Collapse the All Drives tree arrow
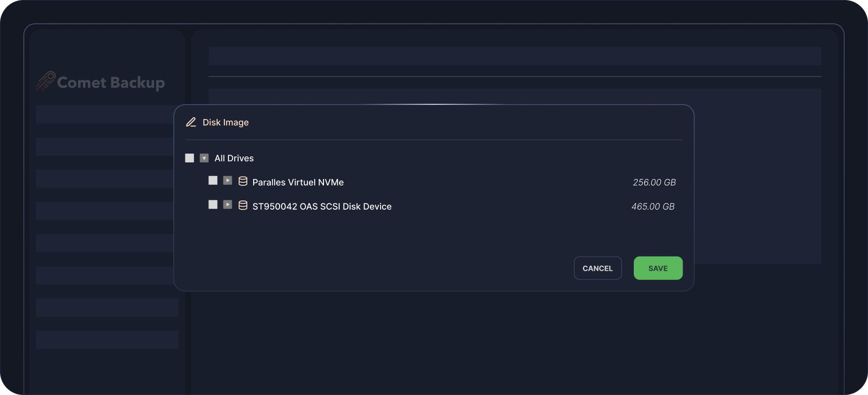868x395 pixels. point(204,158)
